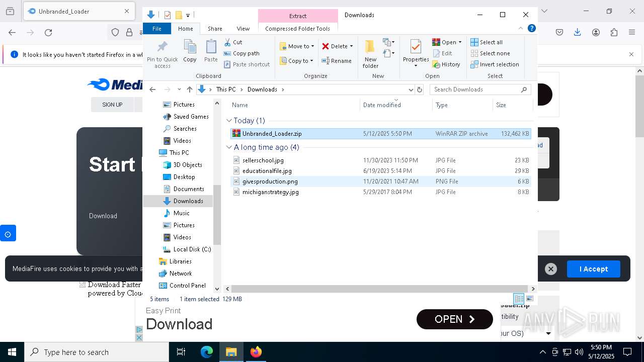The height and width of the screenshot is (362, 644).
Task: Reload the Firefox page
Action: (48, 33)
